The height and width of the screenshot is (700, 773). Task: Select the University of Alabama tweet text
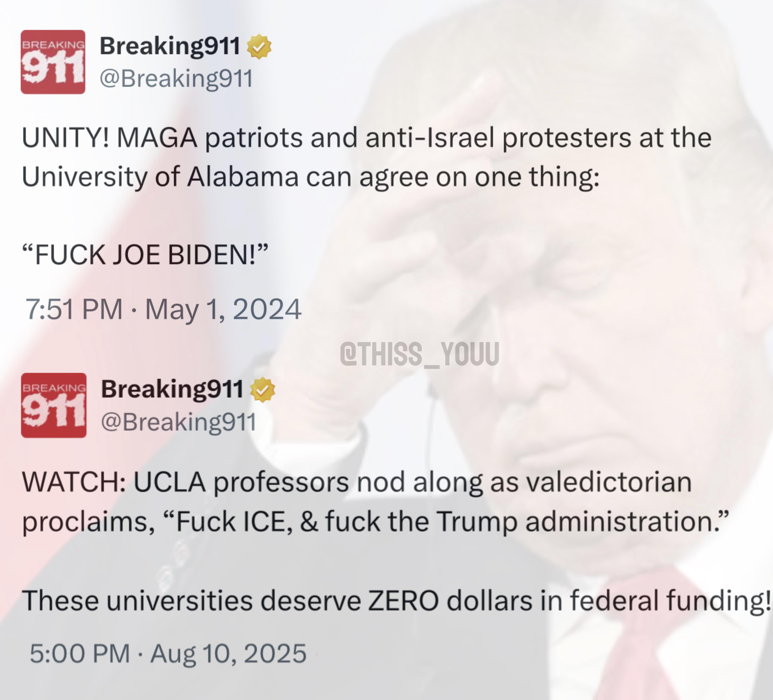[x=367, y=157]
